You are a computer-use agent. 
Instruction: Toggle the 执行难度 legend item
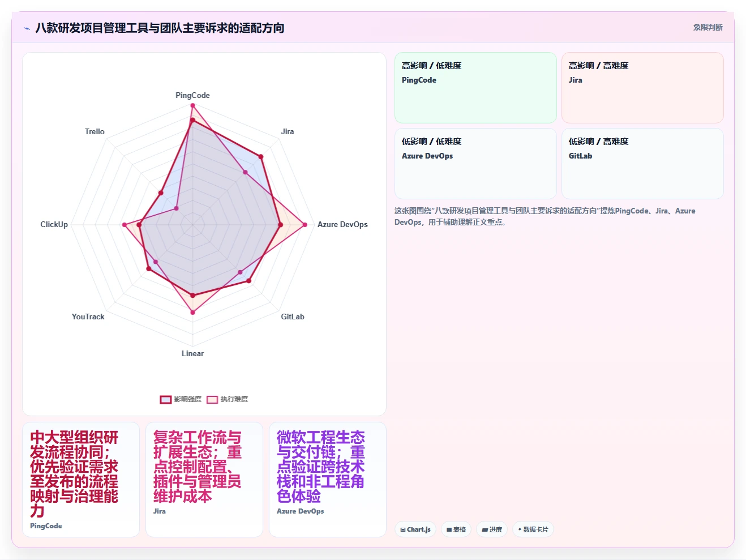click(x=227, y=399)
